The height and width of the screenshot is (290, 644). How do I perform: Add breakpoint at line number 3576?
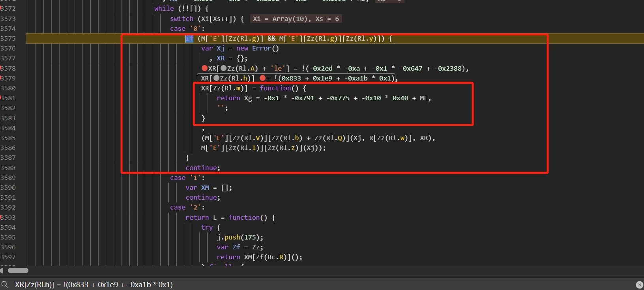pyautogui.click(x=8, y=48)
